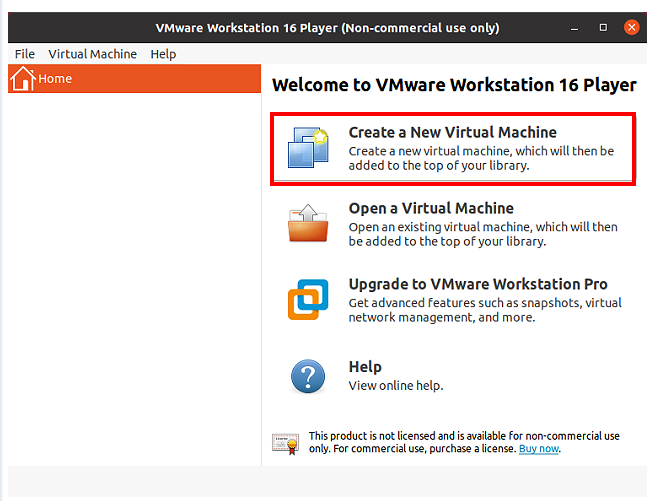The width and height of the screenshot is (654, 501).
Task: Minimize the VMware Player window
Action: (574, 28)
